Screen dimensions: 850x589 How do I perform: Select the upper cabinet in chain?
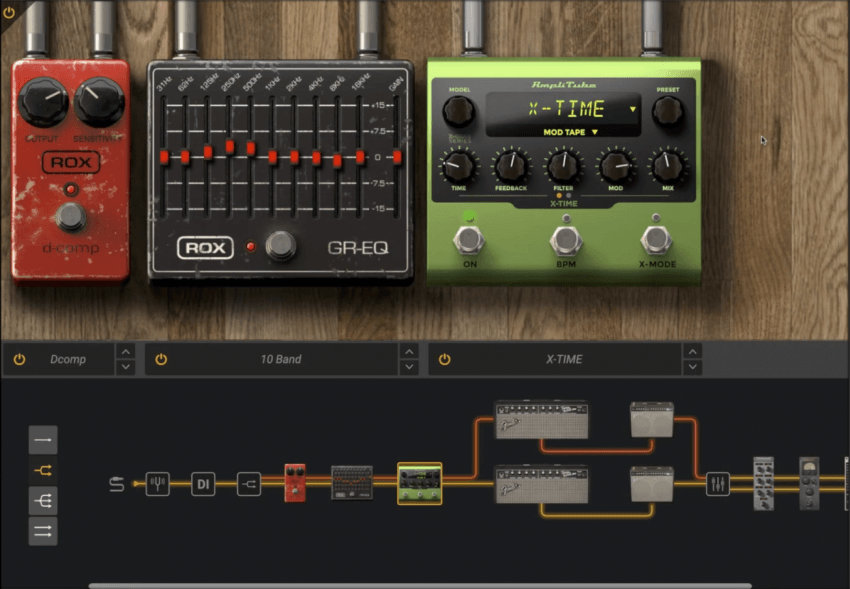(652, 420)
